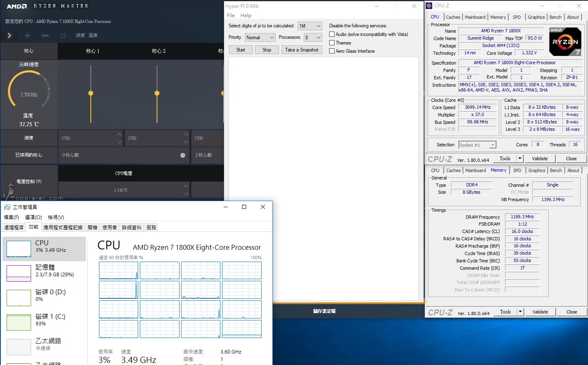Decrease core 2 speed with down arrow
Viewport: 588px width, 365px height.
click(186, 142)
